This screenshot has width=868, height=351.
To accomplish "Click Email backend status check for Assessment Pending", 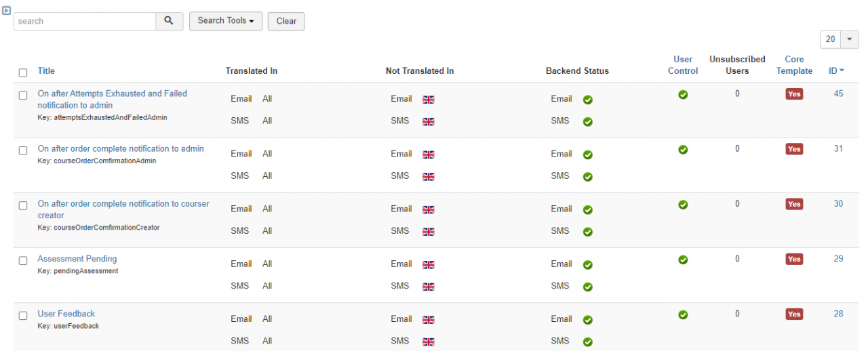I will [587, 265].
